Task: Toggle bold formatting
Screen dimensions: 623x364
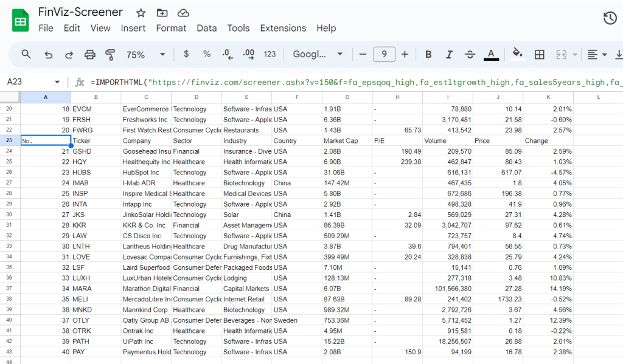Action: (428, 54)
